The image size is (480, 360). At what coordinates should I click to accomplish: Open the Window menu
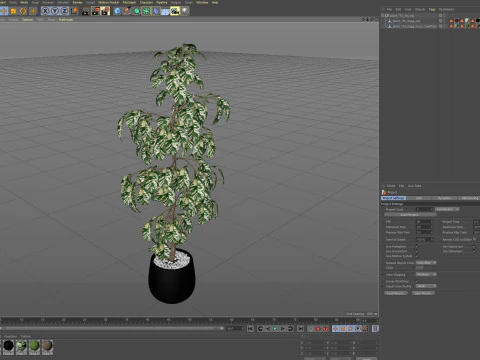pyautogui.click(x=202, y=2)
